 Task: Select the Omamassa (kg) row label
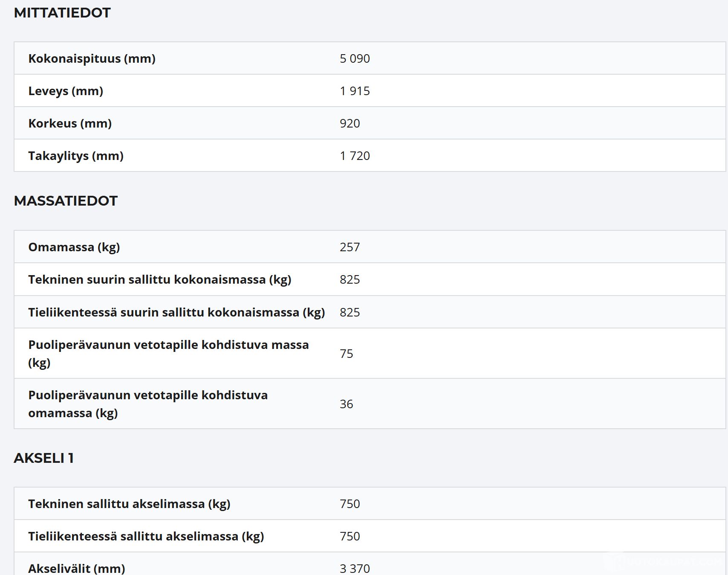[74, 247]
